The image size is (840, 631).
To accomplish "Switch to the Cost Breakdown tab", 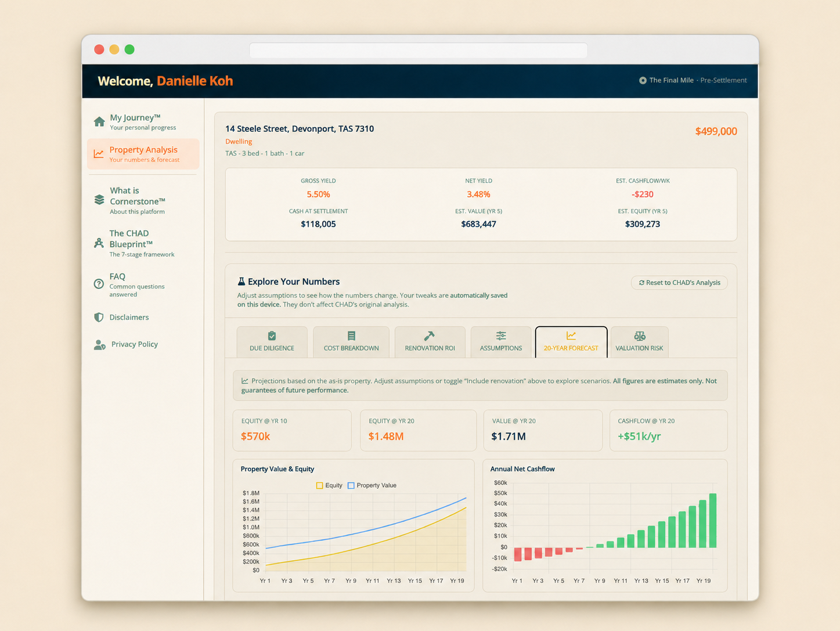I will tap(351, 342).
